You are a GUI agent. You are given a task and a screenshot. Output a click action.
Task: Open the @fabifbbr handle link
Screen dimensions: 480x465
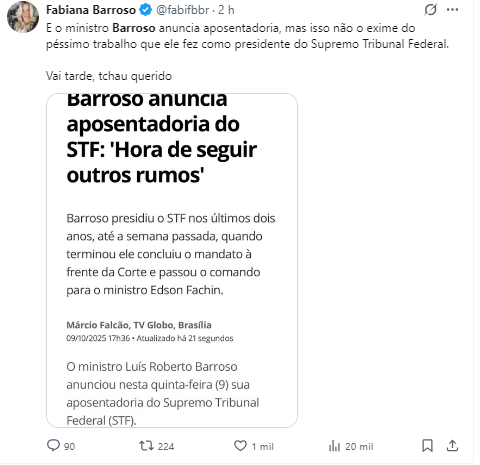click(x=182, y=10)
